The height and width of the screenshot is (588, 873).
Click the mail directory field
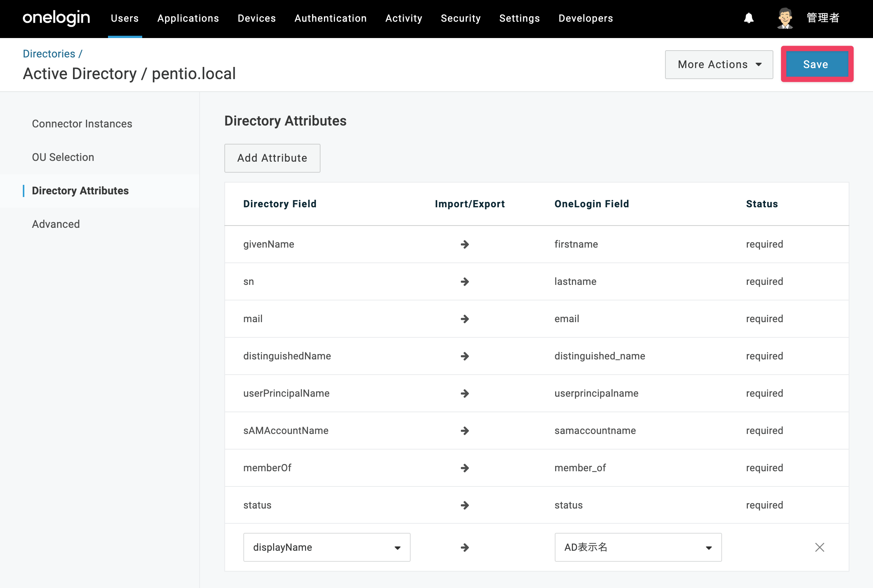253,319
